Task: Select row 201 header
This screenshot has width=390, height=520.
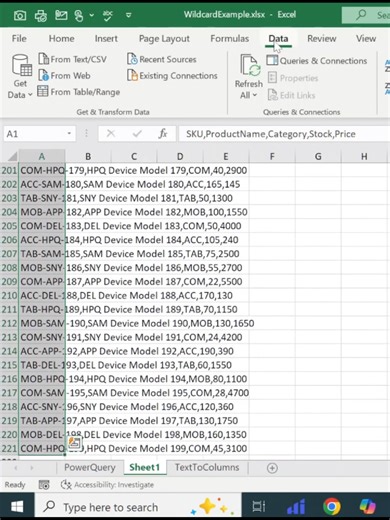Action: [x=9, y=170]
